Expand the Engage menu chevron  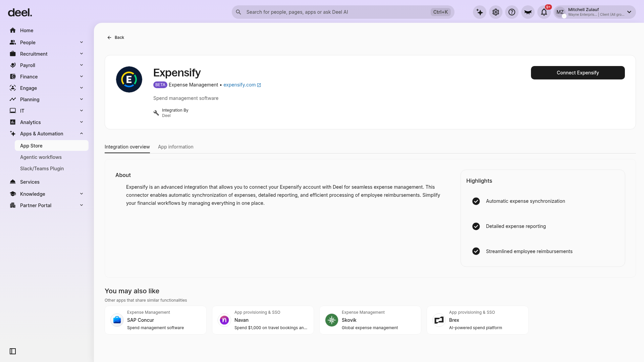tap(82, 88)
